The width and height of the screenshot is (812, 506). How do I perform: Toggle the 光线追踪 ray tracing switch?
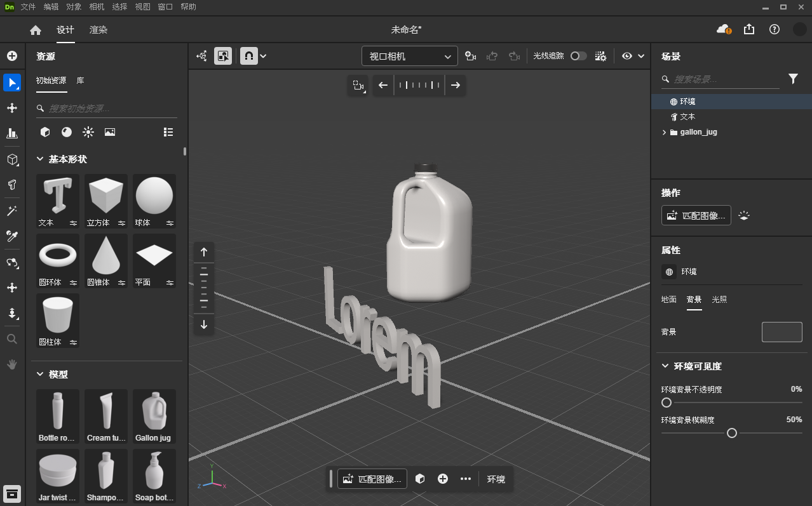click(578, 56)
